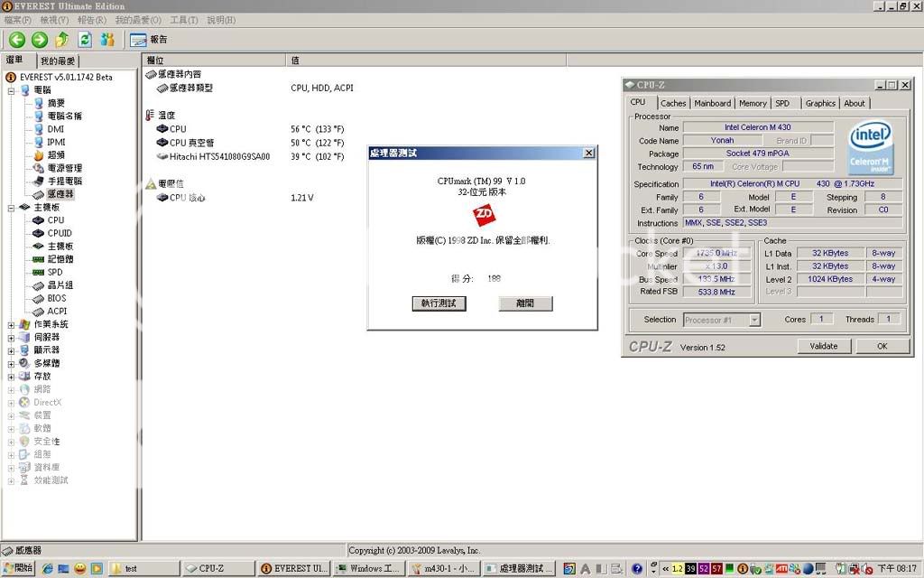
Task: Select 晶片組 in the tree
Action: (x=60, y=284)
